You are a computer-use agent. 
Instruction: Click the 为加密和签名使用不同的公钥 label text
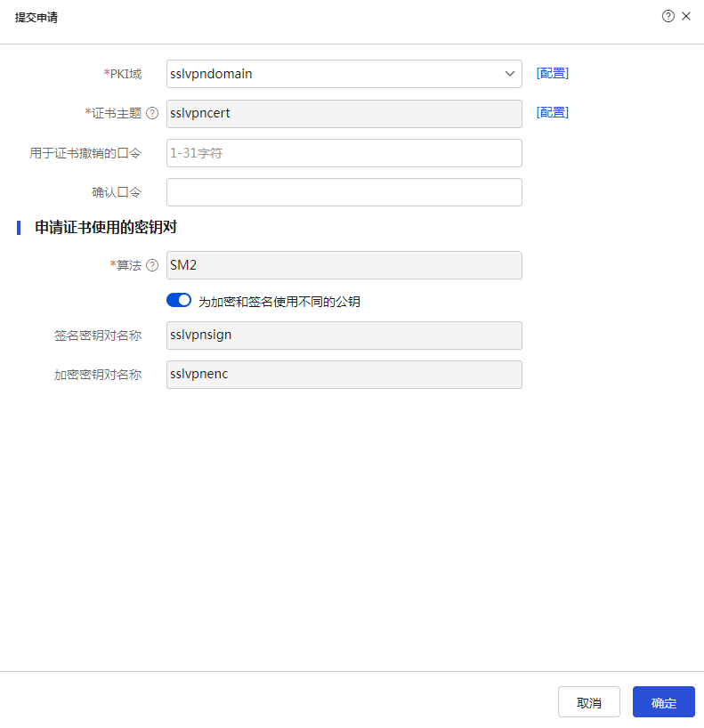pos(279,302)
